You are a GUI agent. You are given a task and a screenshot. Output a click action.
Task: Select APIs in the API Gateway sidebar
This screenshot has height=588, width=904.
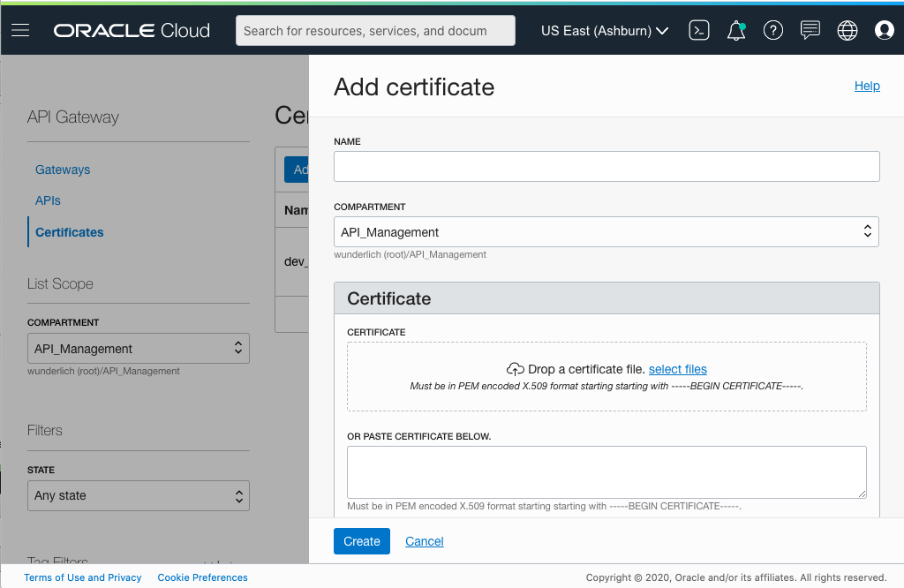click(x=48, y=200)
